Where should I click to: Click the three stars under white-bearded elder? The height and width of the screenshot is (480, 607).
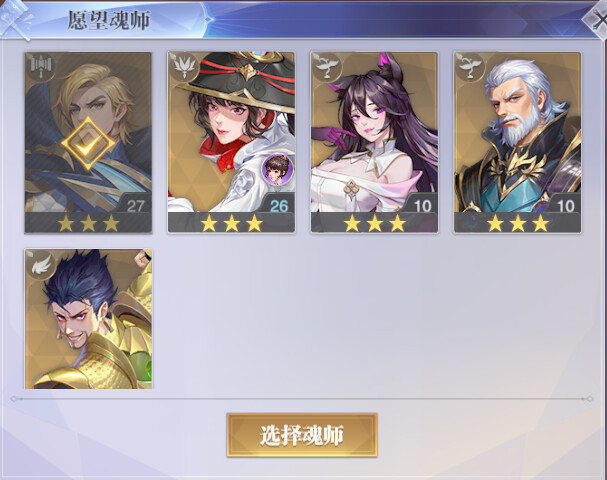(x=518, y=223)
